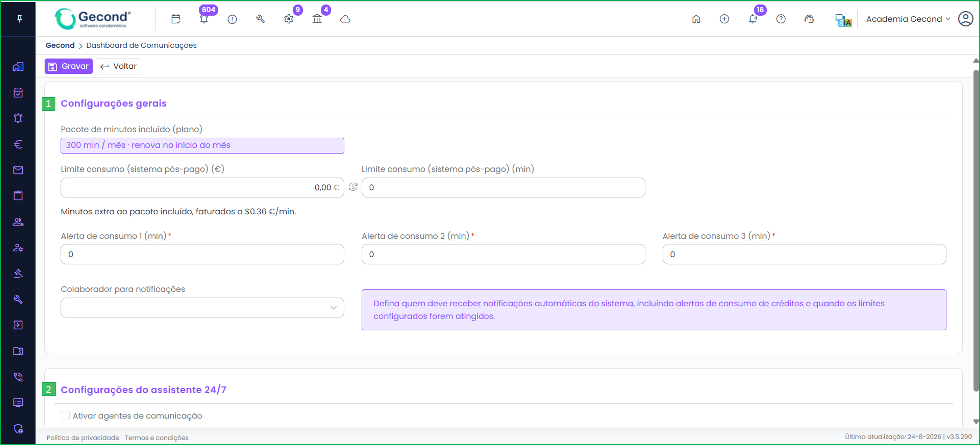Screen dimensions: 980x445
Task: Click the vertical scrollbar thumb
Action: (x=976, y=230)
